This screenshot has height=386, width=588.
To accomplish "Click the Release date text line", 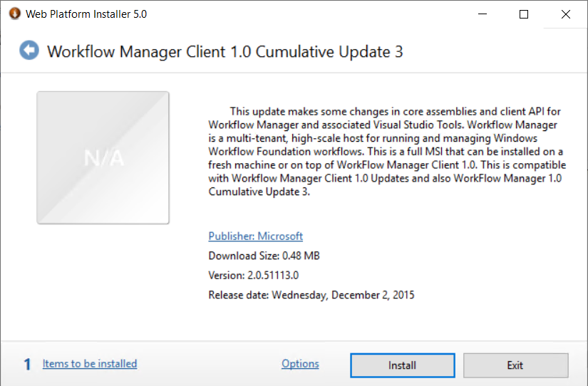I will click(x=311, y=295).
